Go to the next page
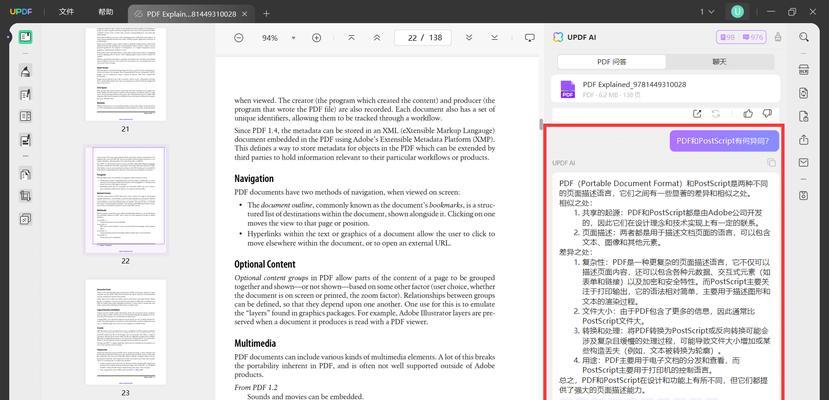Image resolution: width=829 pixels, height=400 pixels. tap(469, 38)
